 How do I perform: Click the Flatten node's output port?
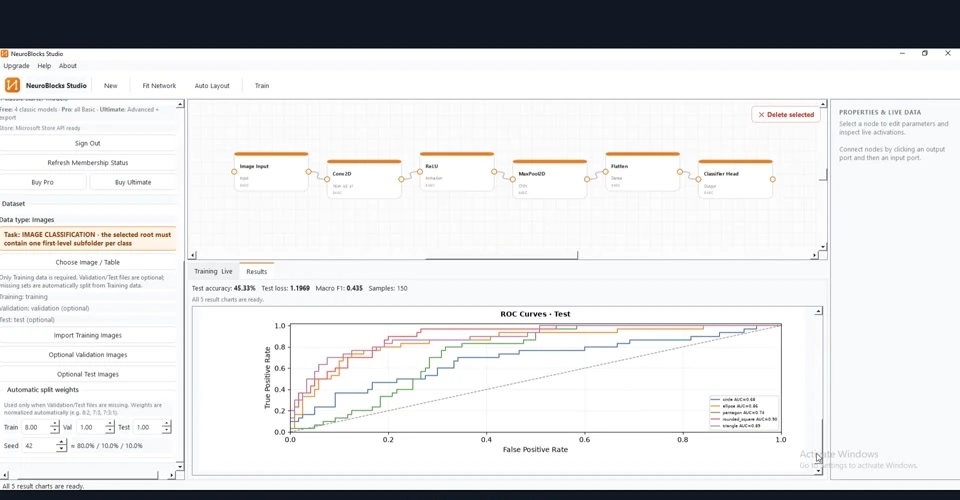680,172
